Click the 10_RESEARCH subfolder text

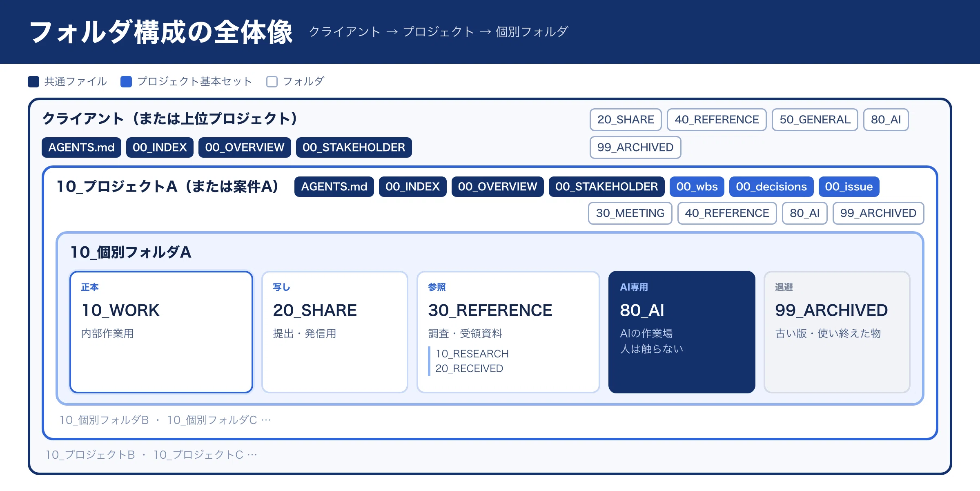[x=472, y=354]
